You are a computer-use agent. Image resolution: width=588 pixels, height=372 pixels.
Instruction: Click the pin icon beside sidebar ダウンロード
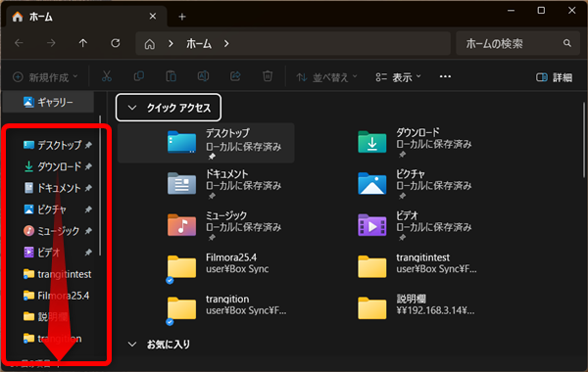pos(88,166)
